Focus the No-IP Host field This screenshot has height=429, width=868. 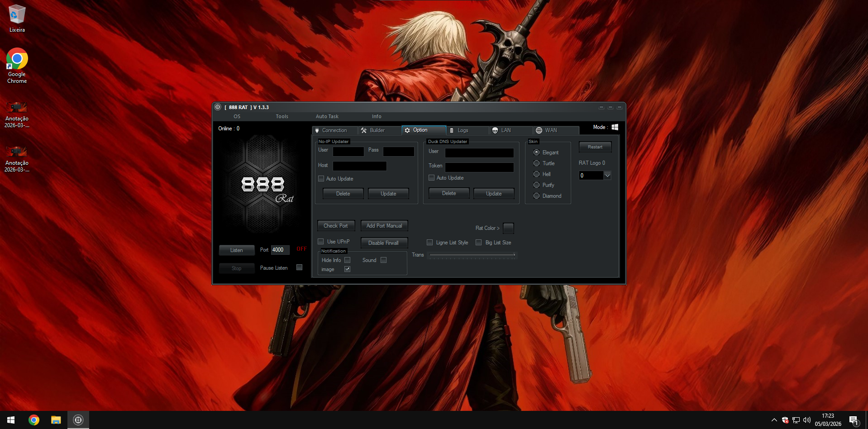coord(360,166)
